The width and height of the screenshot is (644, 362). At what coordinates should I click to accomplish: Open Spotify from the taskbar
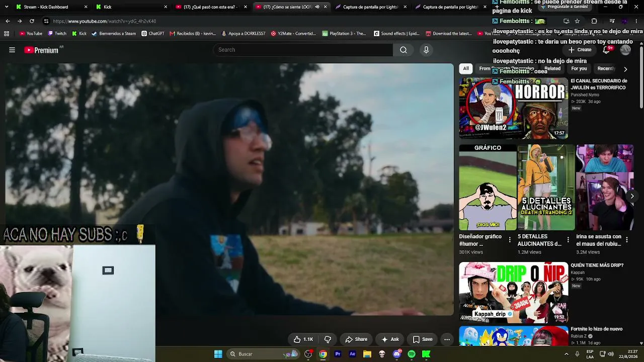(412, 354)
